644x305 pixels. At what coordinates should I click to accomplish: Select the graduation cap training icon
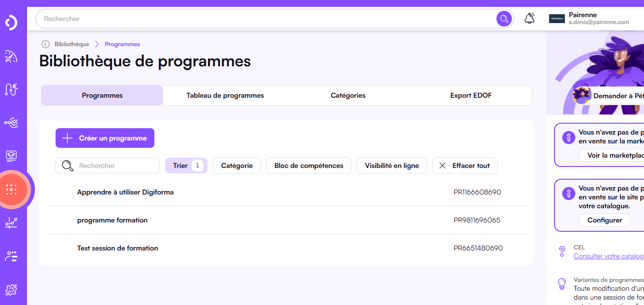(11, 156)
